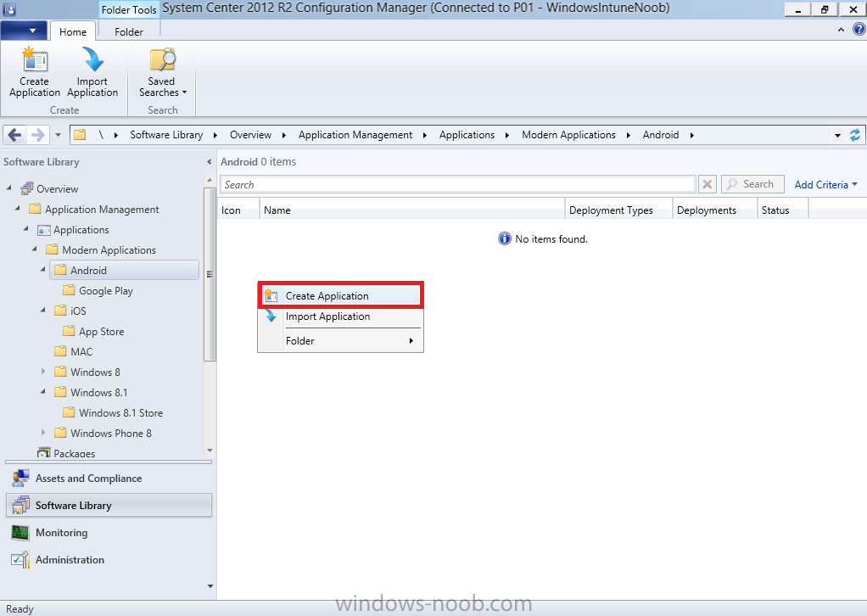Click Software Library in the breadcrumb
867x616 pixels.
166,135
